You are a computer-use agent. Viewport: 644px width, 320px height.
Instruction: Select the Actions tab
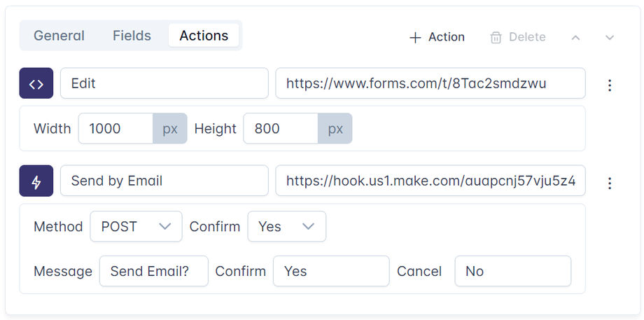point(204,36)
